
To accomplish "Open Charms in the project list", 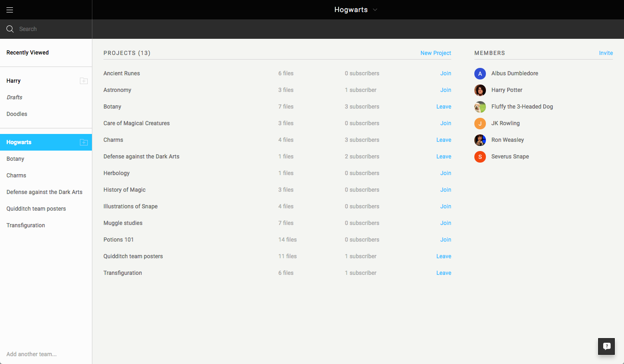I will coord(113,140).
